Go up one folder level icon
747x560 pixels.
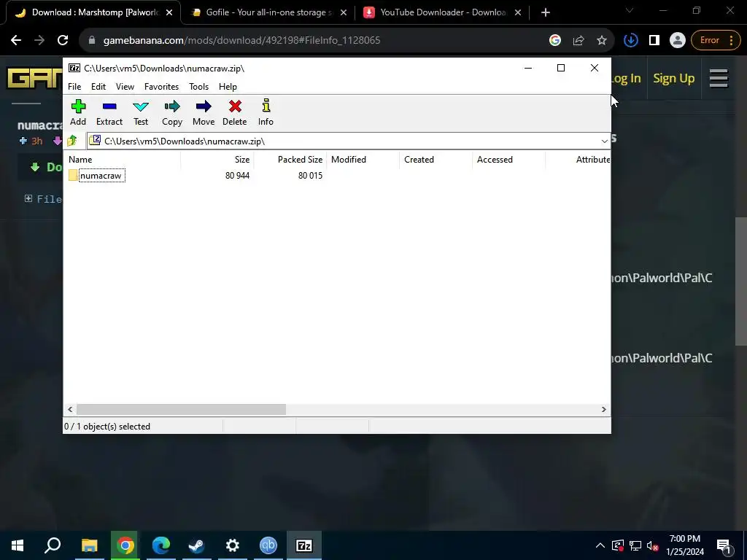pyautogui.click(x=72, y=141)
